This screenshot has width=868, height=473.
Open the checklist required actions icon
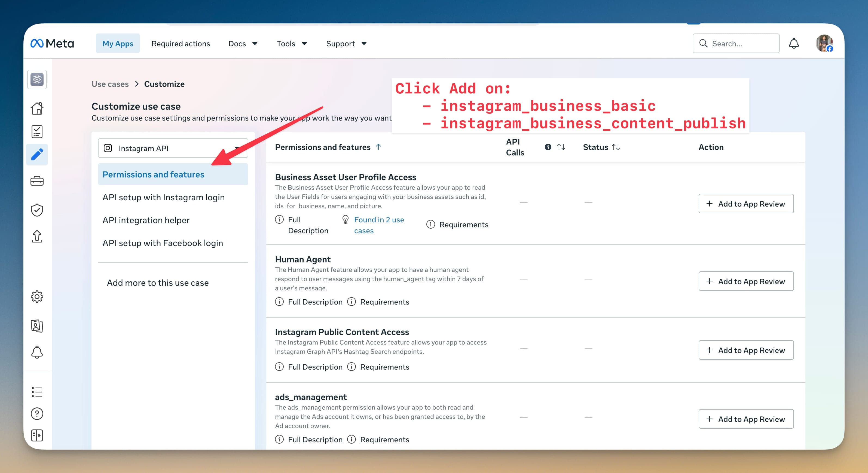point(37,132)
